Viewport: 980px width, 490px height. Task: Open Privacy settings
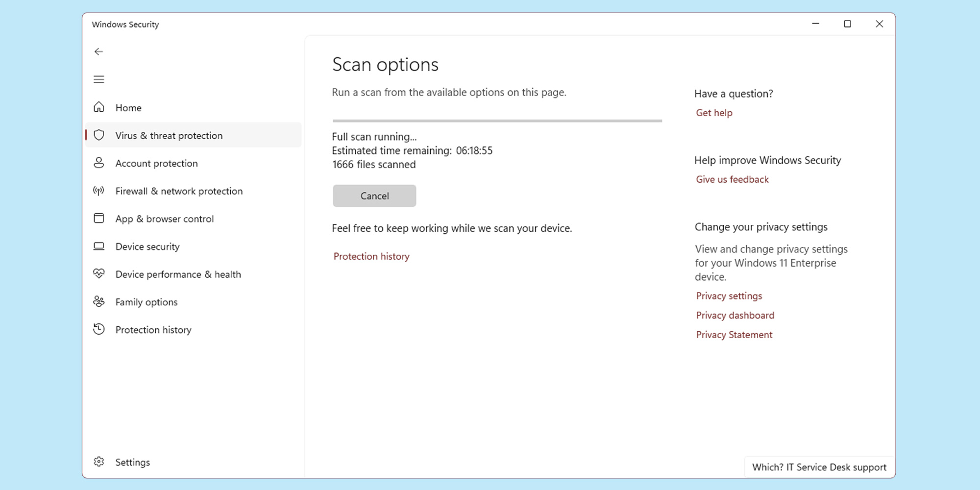click(729, 295)
